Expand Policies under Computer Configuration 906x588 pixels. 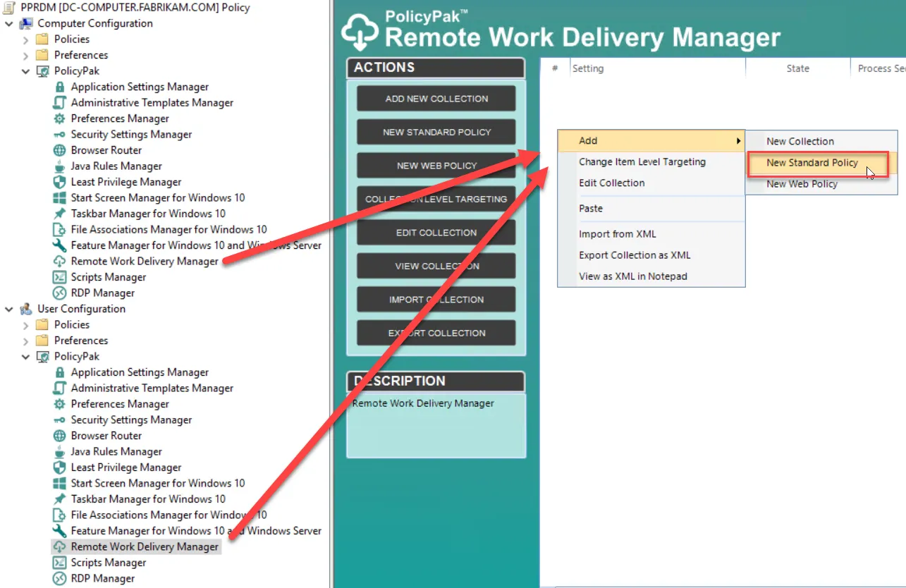[x=26, y=39]
